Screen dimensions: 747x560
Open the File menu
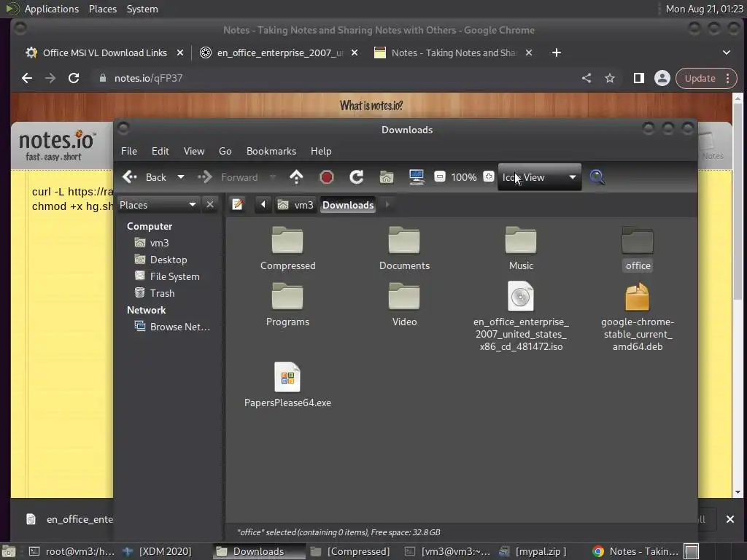tap(128, 151)
